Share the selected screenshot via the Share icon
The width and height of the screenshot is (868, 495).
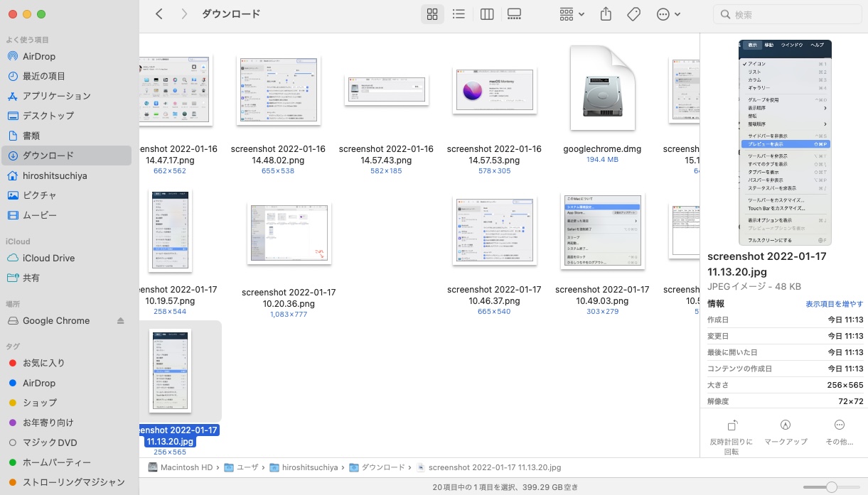[606, 13]
